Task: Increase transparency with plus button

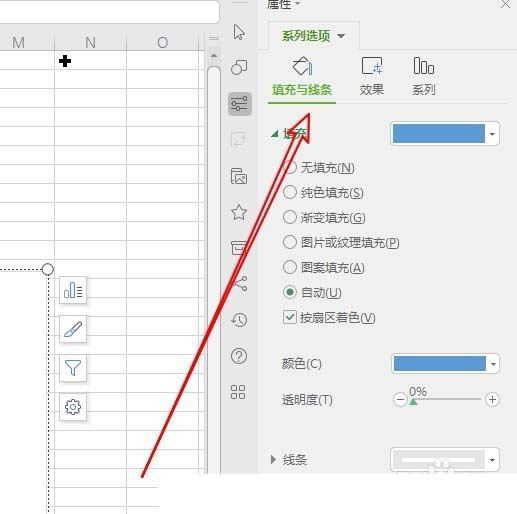Action: point(492,399)
